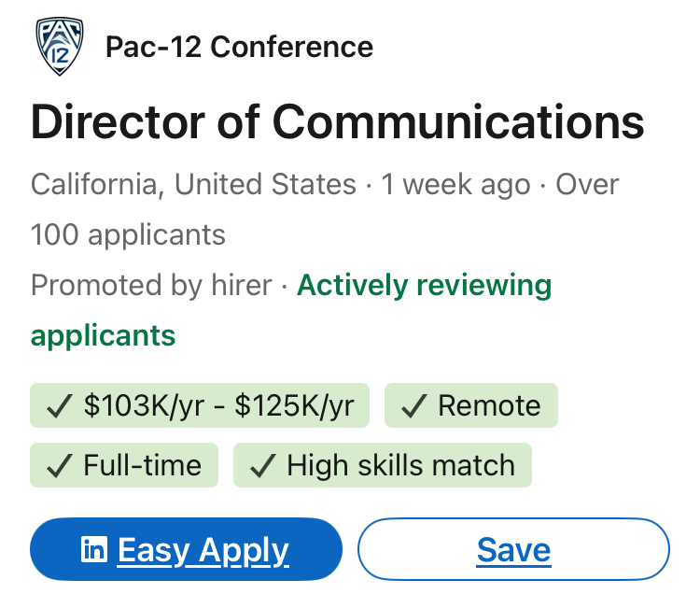Click the '1 week ago' posting date
The height and width of the screenshot is (594, 700).
455,184
